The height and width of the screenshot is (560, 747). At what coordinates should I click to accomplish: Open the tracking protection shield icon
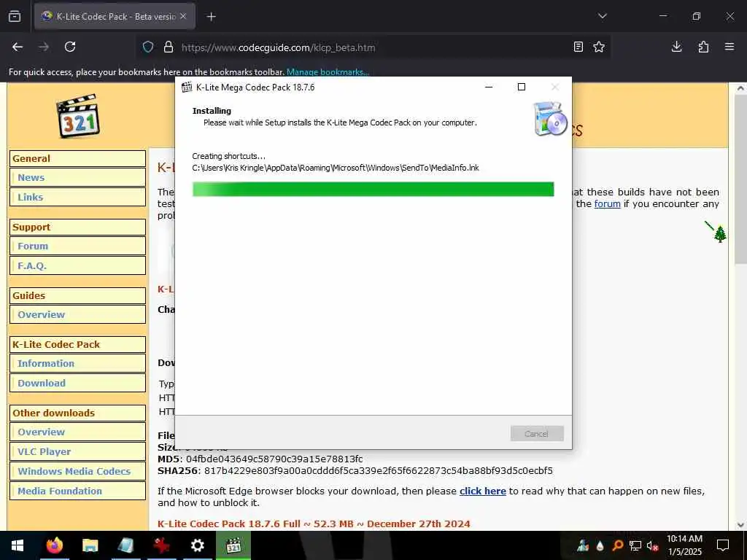point(148,47)
